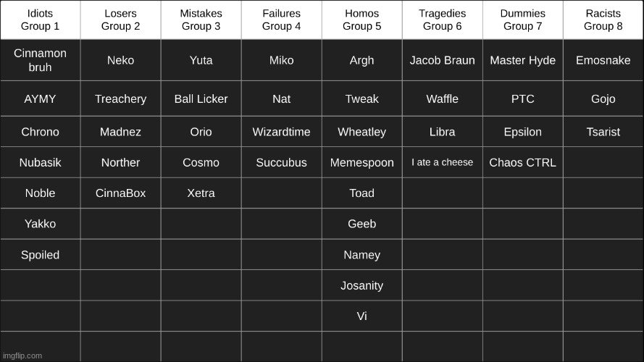Select the Spoiled cell

pyautogui.click(x=41, y=255)
